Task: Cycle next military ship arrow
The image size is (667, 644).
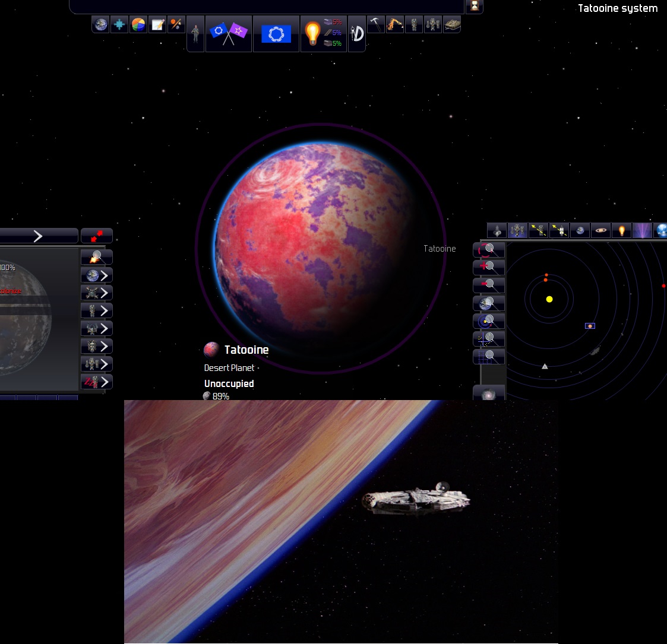Action: click(x=97, y=329)
